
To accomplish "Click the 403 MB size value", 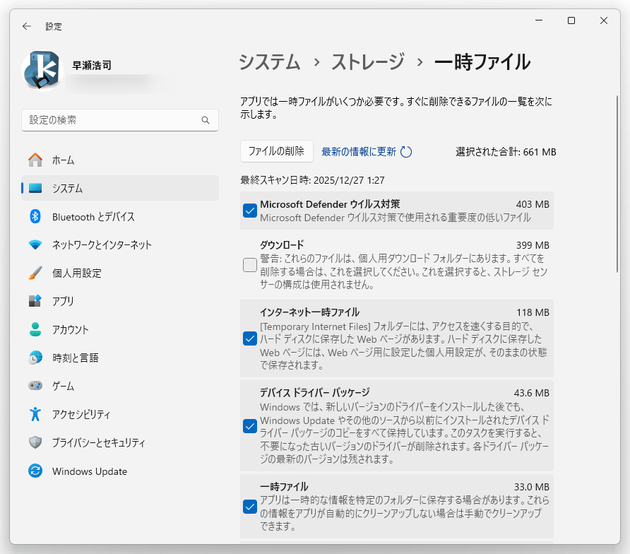I will click(532, 204).
